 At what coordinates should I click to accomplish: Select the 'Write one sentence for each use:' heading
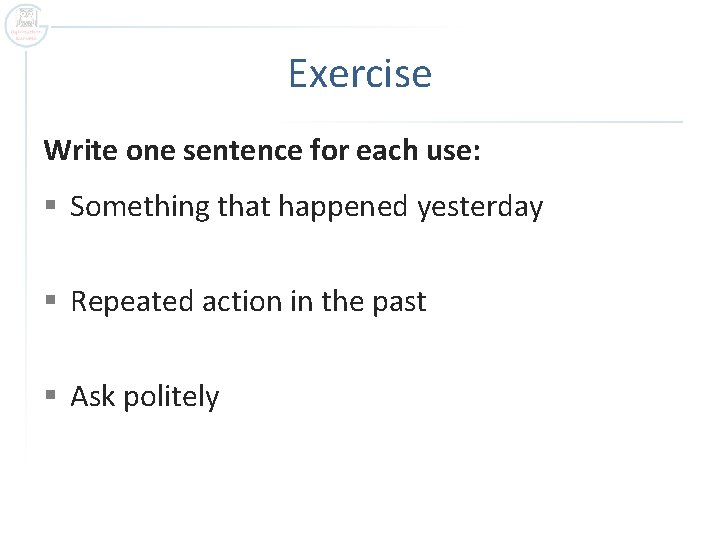262,152
